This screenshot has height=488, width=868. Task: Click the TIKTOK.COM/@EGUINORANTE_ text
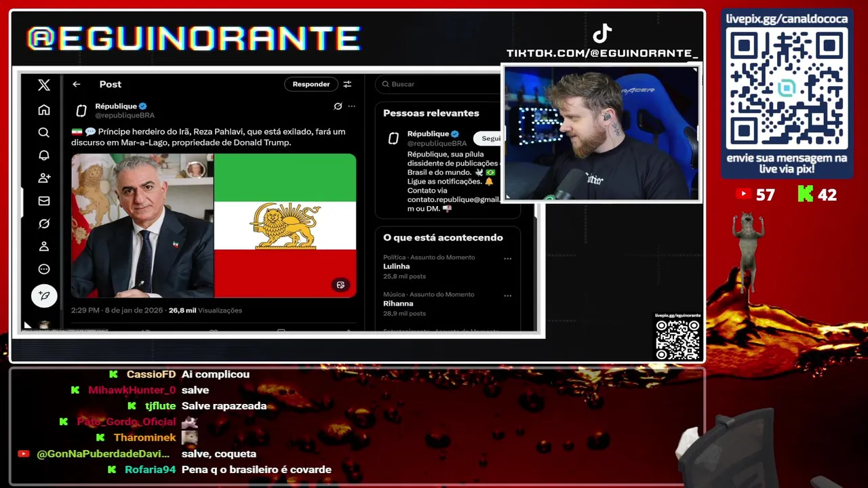602,53
